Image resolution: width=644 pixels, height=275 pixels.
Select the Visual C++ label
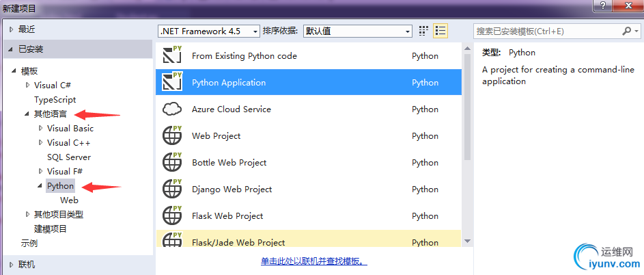(x=68, y=143)
